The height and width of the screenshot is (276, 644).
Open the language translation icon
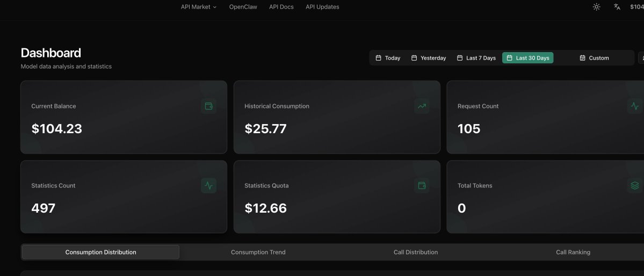(x=617, y=7)
